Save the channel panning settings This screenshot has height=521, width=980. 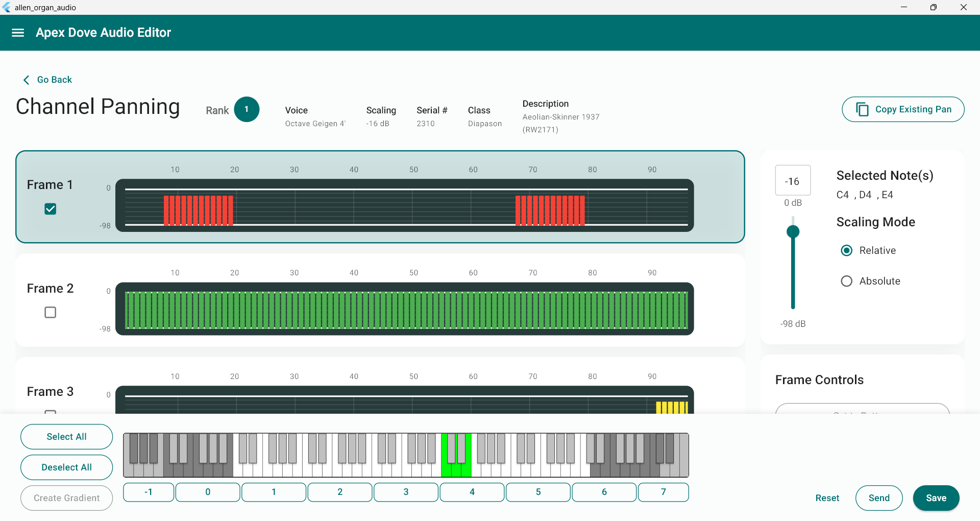(936, 498)
